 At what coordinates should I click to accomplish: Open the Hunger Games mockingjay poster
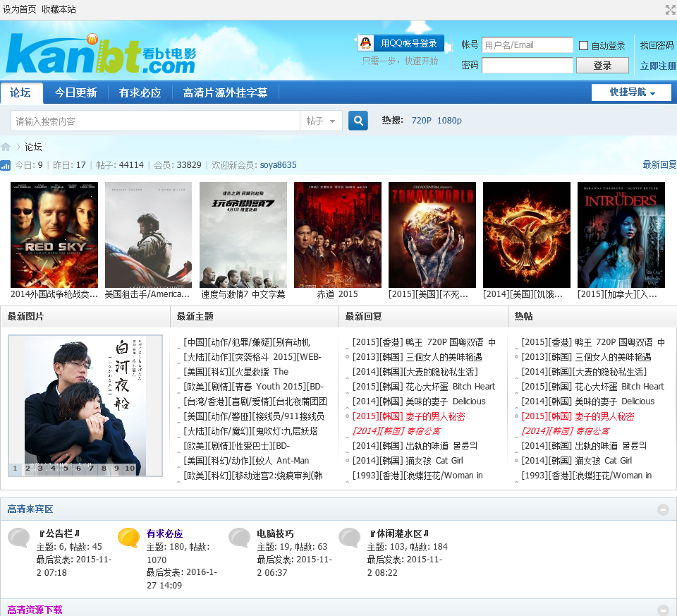[526, 234]
